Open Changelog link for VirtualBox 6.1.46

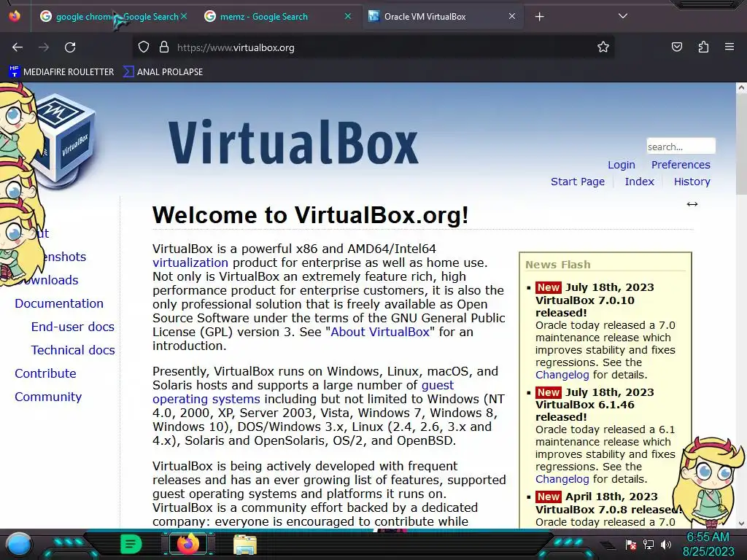[x=562, y=479]
